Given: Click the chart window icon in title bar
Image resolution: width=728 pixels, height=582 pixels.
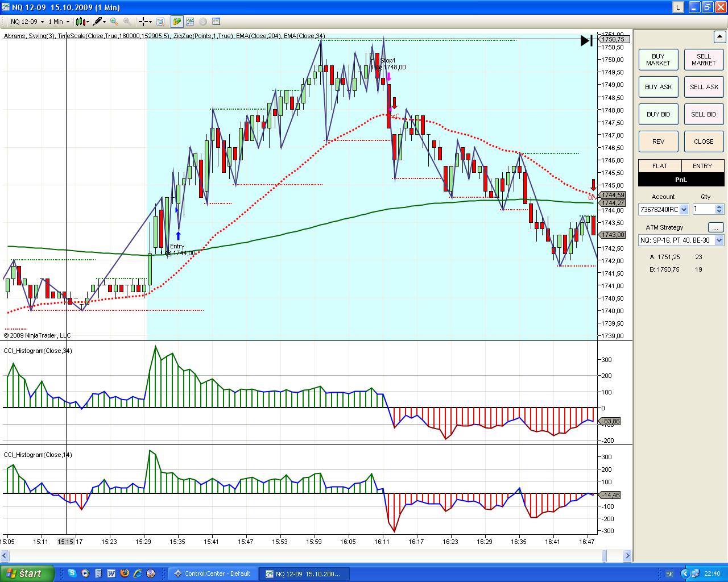Looking at the screenshot, I should [x=6, y=7].
